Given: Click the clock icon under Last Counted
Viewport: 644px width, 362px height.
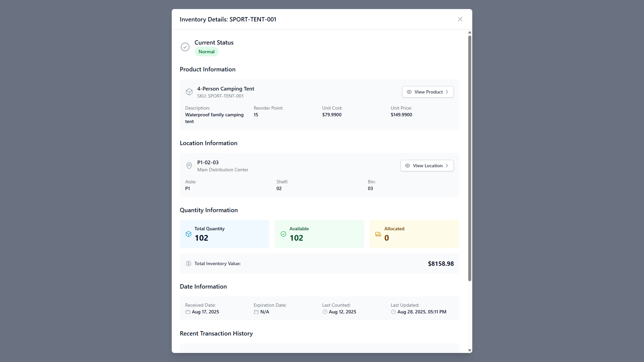Looking at the screenshot, I should (325, 312).
